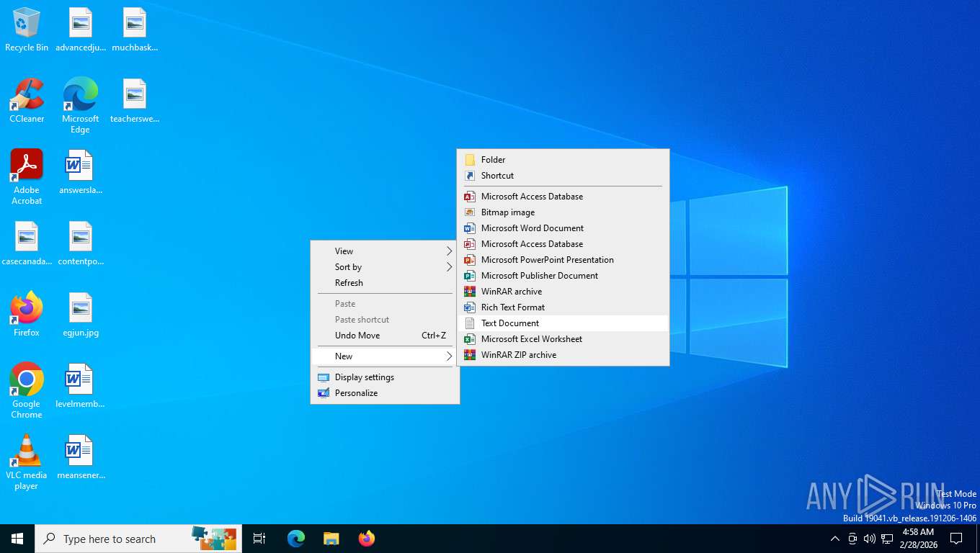Select the contentpo... image file icon
This screenshot has width=980, height=553.
point(81,243)
